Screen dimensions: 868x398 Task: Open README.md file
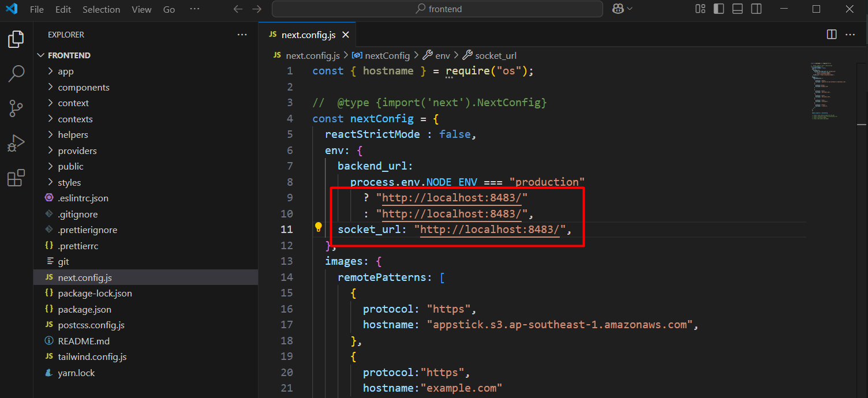pyautogui.click(x=145, y=341)
